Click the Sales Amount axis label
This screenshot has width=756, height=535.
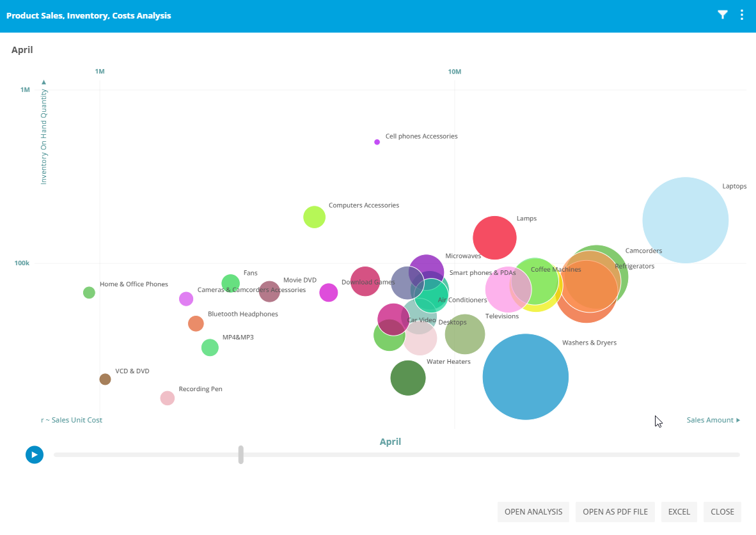tap(710, 420)
